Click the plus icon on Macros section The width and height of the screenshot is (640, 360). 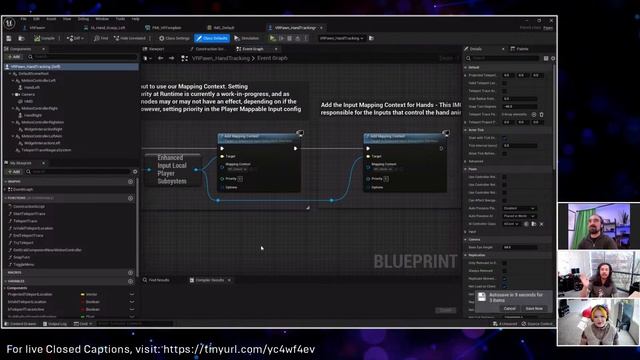[131, 273]
